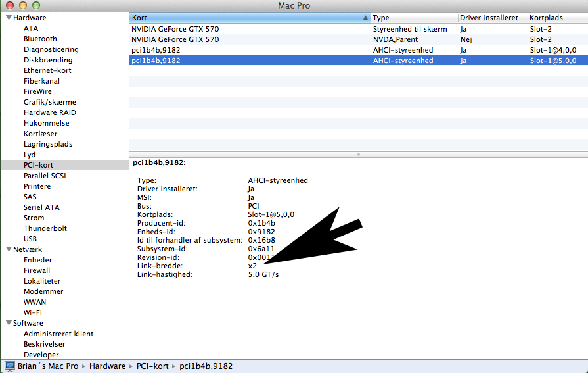Select Enheder under Netværk
This screenshot has height=373, width=588.
tap(38, 260)
